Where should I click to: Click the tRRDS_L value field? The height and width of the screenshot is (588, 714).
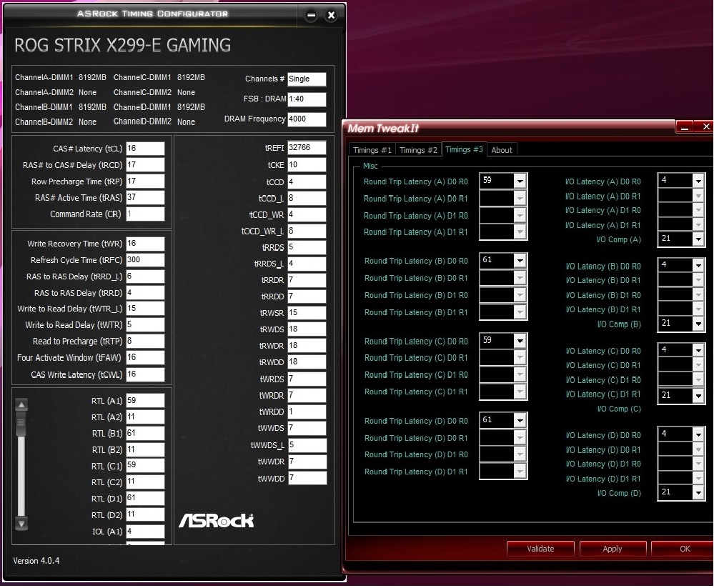(307, 264)
